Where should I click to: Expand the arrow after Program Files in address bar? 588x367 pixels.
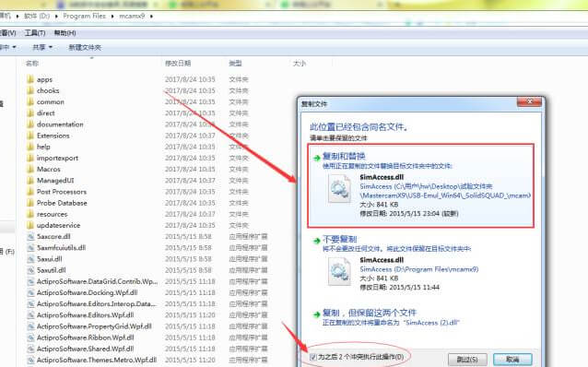112,16
